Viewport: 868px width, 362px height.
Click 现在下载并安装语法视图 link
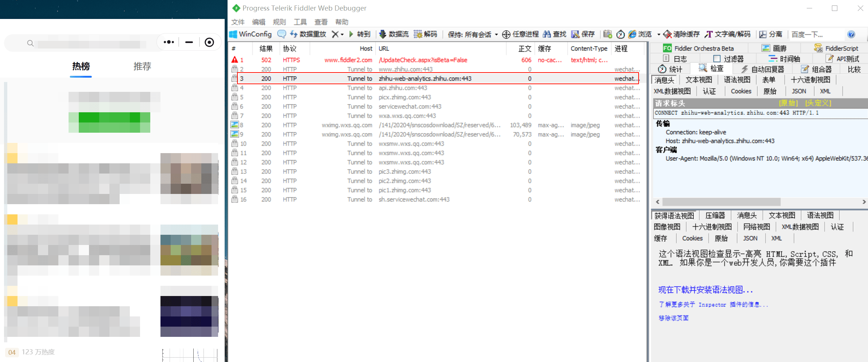point(705,290)
